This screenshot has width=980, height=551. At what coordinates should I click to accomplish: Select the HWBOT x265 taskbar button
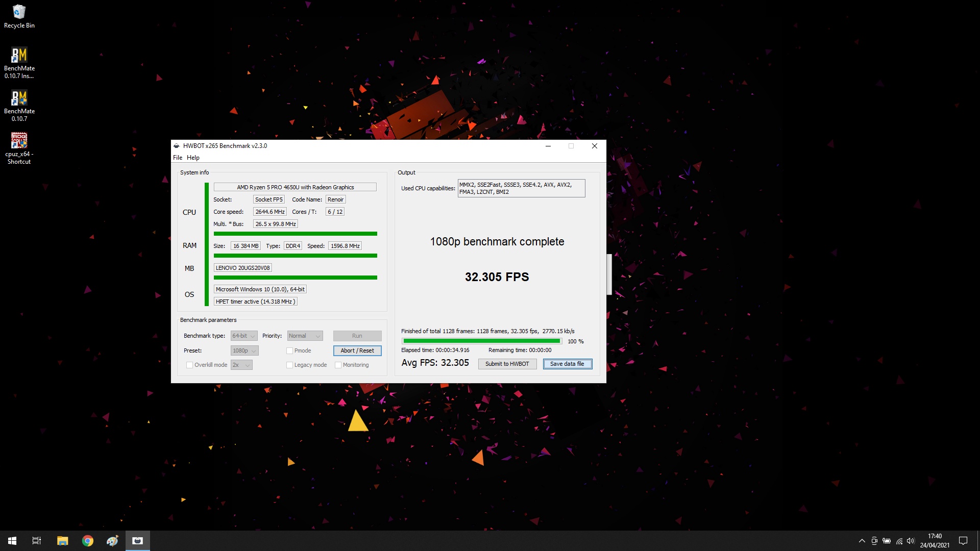click(137, 541)
